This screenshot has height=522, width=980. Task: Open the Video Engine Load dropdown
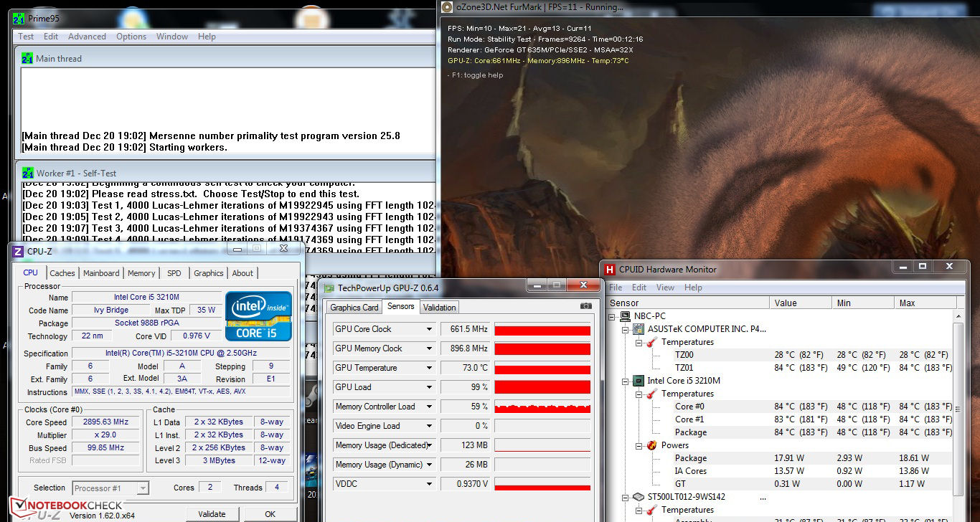tap(430, 426)
